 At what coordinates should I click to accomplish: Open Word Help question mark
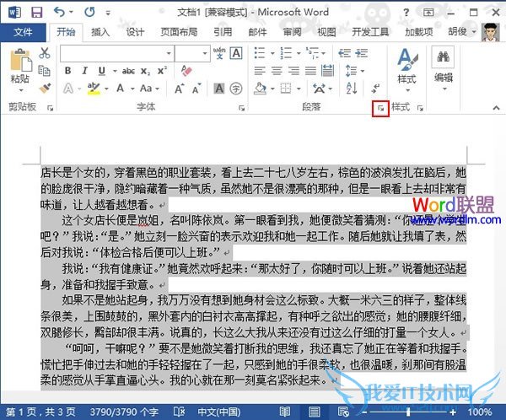(406, 13)
